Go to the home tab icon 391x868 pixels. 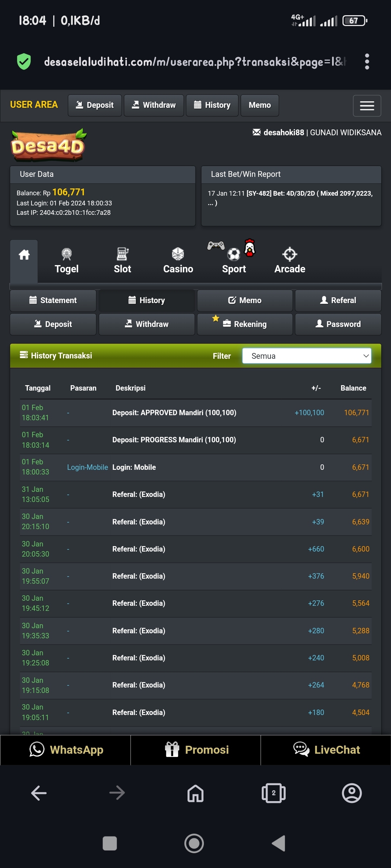pos(24,255)
